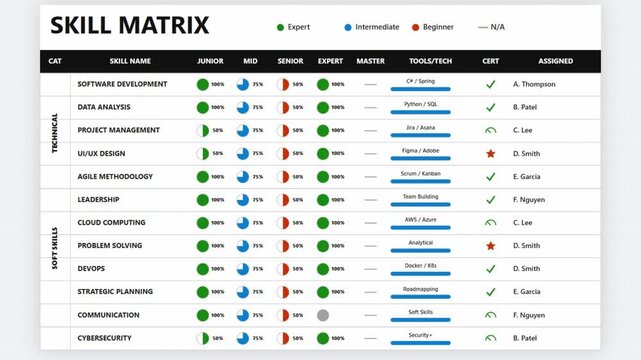The width and height of the screenshot is (641, 360).
Task: Click assignee E. Garcia in Agile Methodology row
Action: [527, 177]
